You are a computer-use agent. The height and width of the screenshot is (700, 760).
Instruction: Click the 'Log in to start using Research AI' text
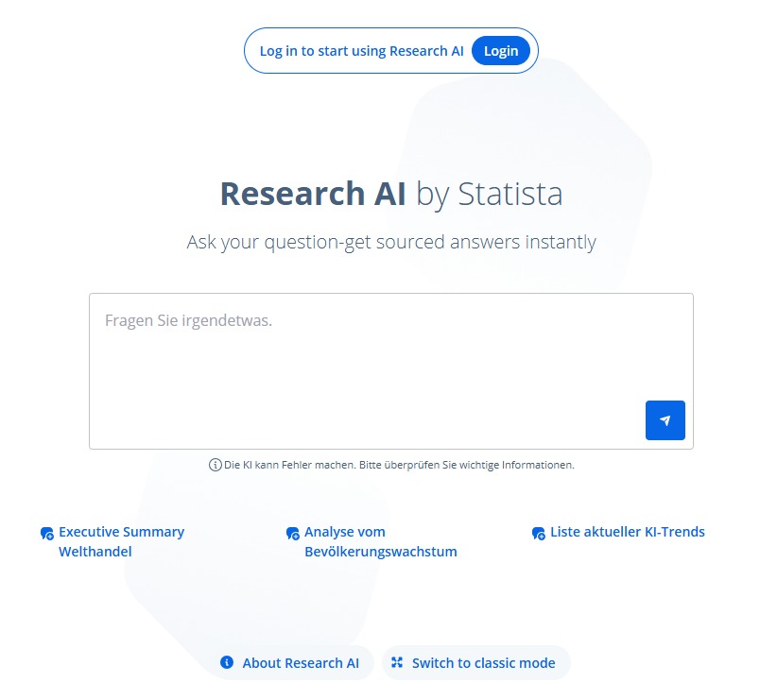point(361,51)
